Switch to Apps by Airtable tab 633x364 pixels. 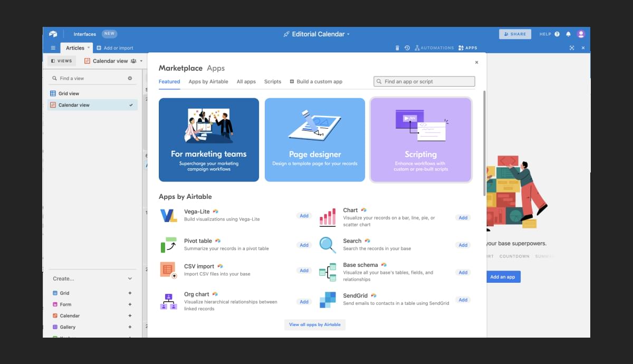click(208, 82)
